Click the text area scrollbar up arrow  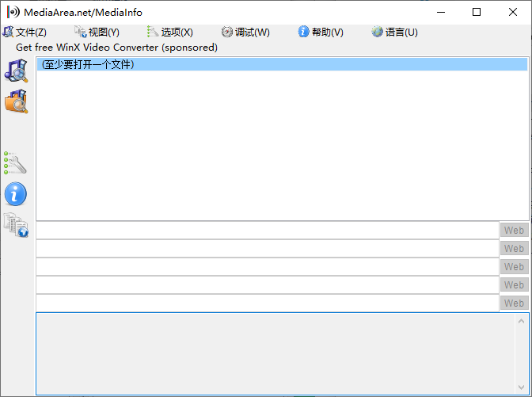[x=521, y=321]
